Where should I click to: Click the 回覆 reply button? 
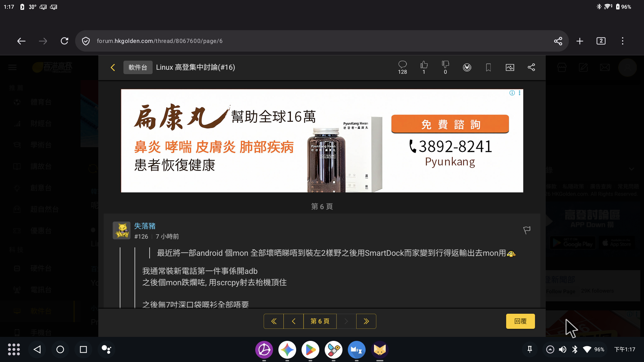point(521,321)
